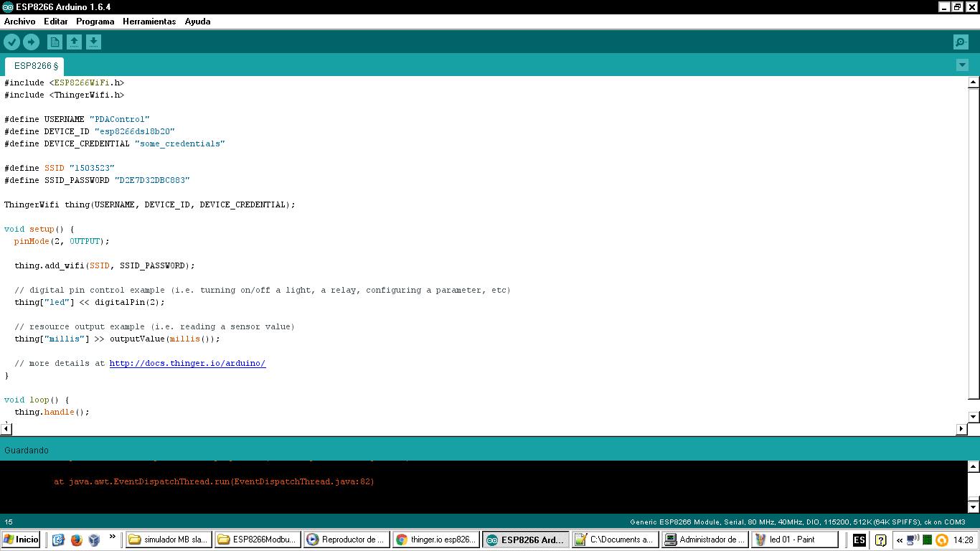Click the orange circular tray icon
This screenshot has width=980, height=551.
(x=942, y=540)
